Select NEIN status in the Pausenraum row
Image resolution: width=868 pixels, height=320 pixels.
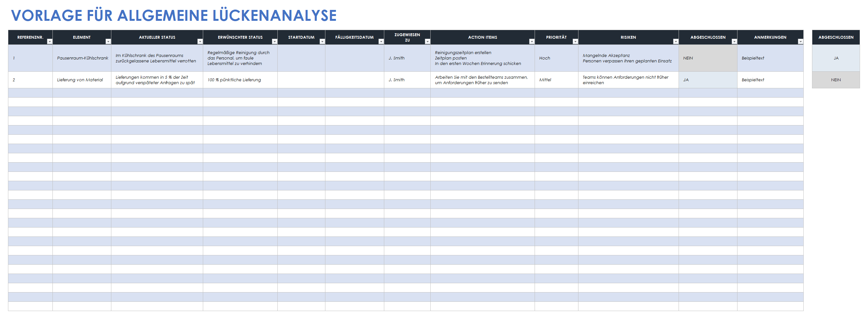point(708,58)
